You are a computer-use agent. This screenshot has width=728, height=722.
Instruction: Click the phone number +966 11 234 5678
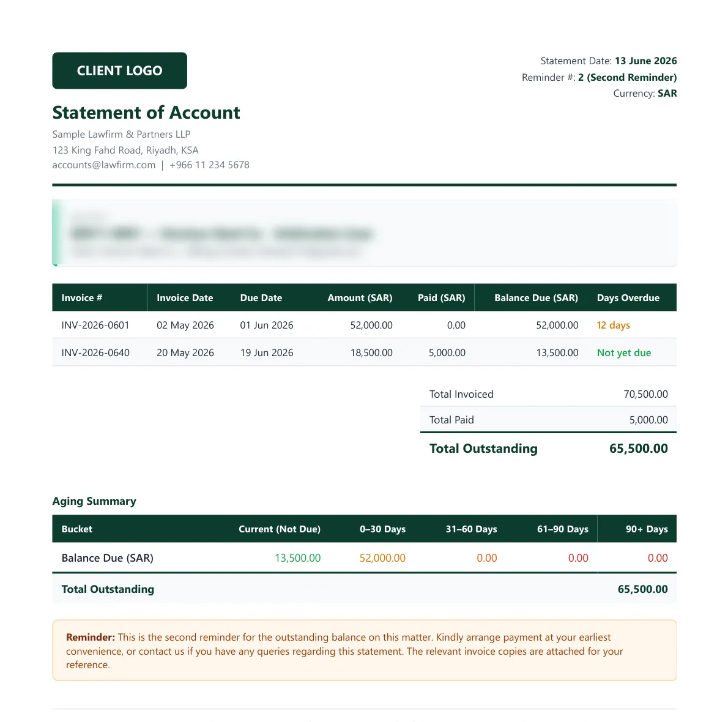[x=209, y=165]
